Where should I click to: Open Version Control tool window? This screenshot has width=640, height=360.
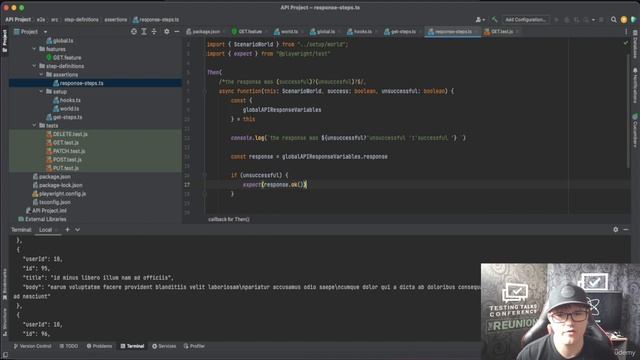click(32, 346)
